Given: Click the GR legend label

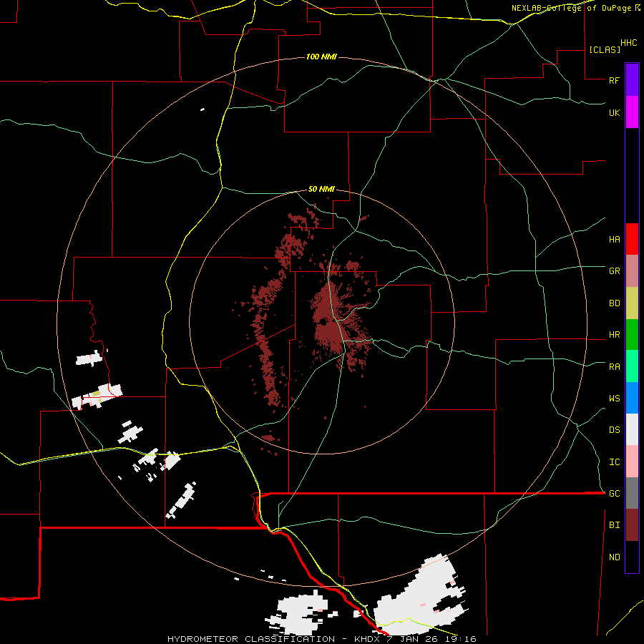Looking at the screenshot, I should click(x=614, y=271).
